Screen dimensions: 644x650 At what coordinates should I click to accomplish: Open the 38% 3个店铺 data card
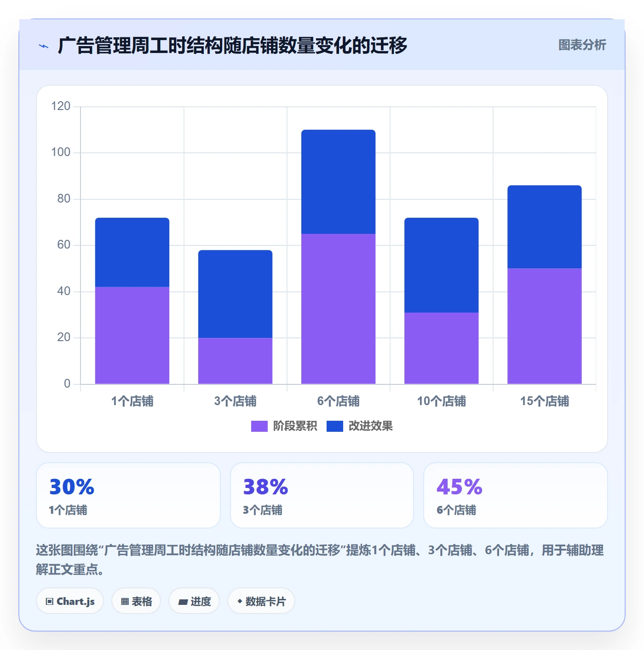(x=322, y=495)
